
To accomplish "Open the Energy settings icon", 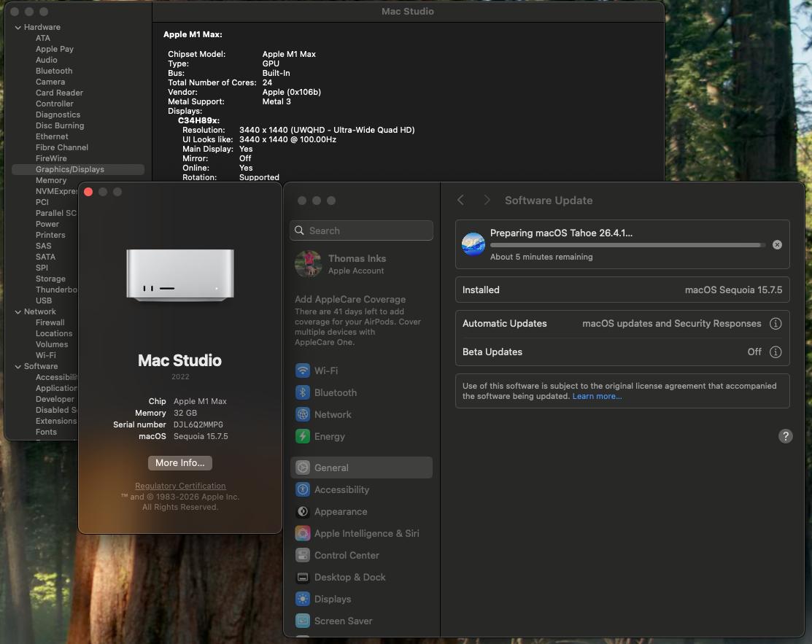I will pos(303,436).
